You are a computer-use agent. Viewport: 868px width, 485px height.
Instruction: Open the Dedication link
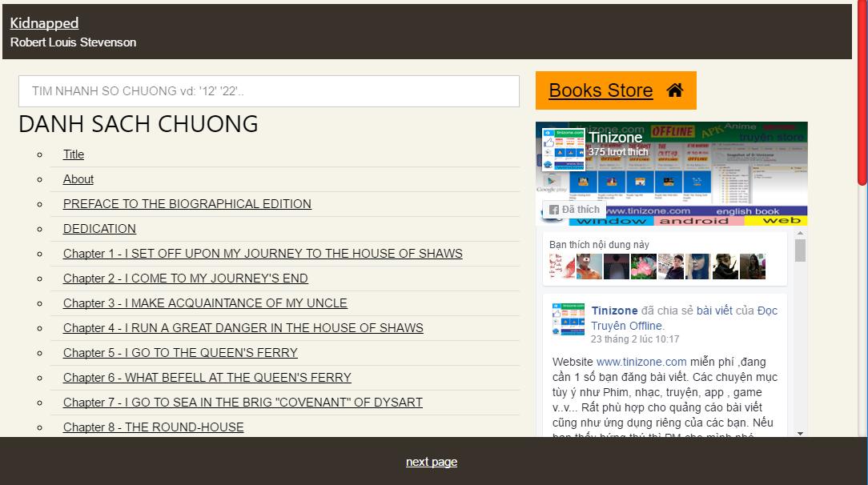[x=99, y=229]
